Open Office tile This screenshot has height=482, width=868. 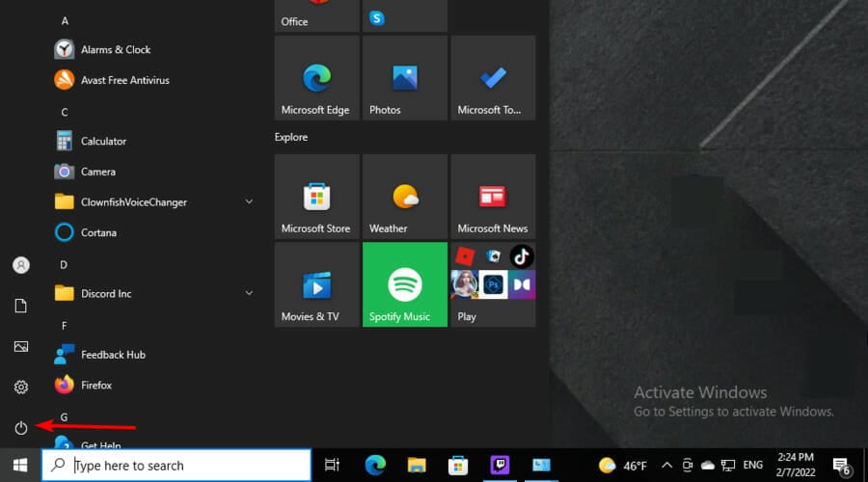pos(316,15)
